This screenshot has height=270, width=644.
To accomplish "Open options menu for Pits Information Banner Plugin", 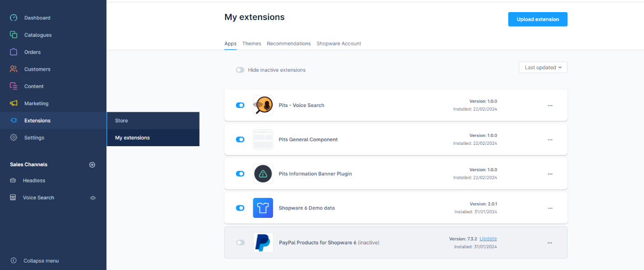I will pos(550,174).
